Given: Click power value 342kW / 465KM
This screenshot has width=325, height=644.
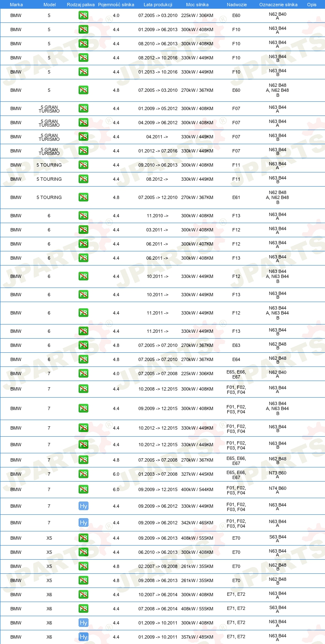Looking at the screenshot, I should 197,523.
